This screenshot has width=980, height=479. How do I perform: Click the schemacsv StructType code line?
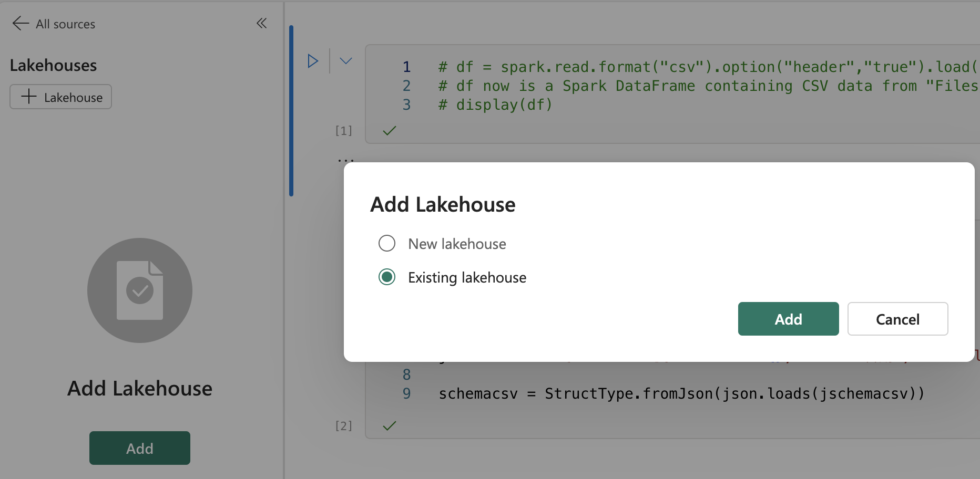(681, 393)
